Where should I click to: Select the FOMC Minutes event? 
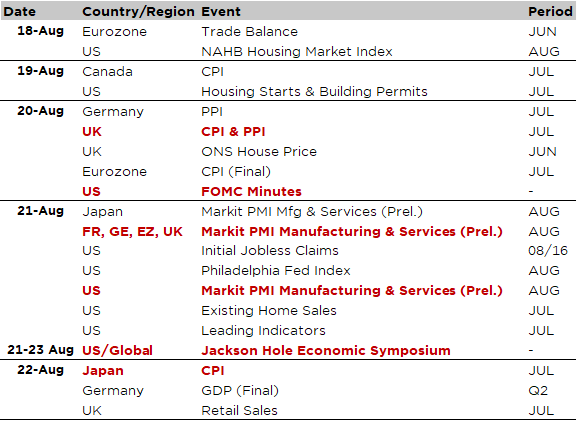(251, 191)
